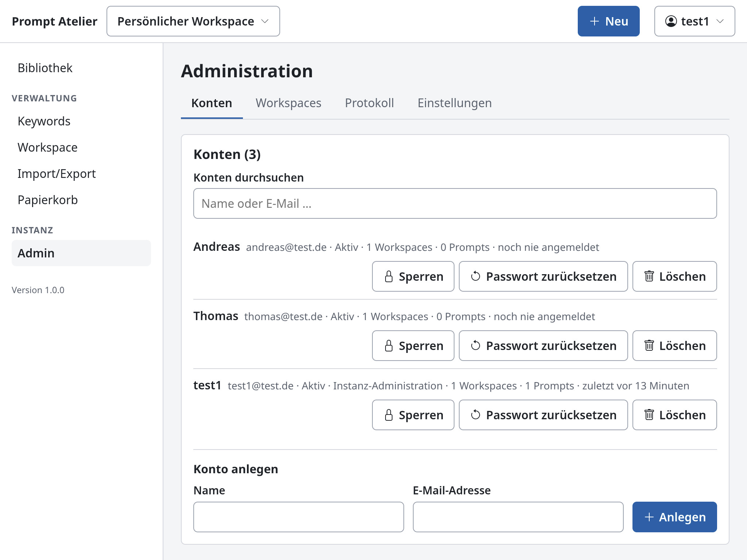Click the Prompt Atelier logo text
The width and height of the screenshot is (747, 560).
click(x=55, y=21)
